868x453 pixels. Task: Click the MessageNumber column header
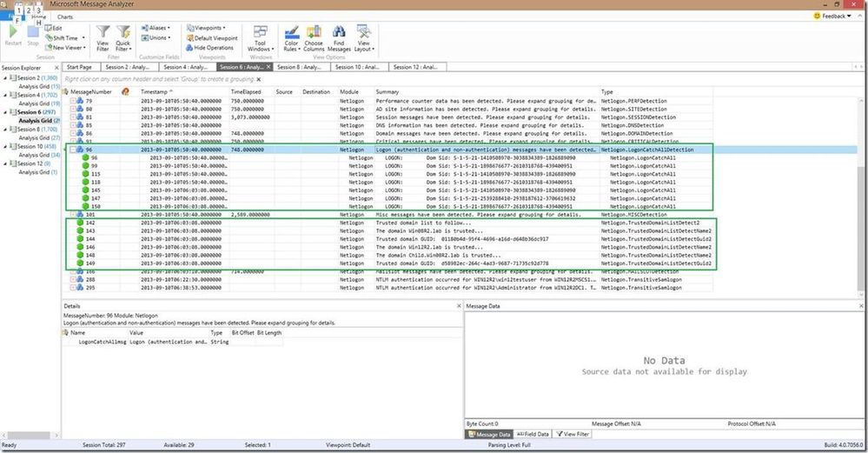point(90,92)
